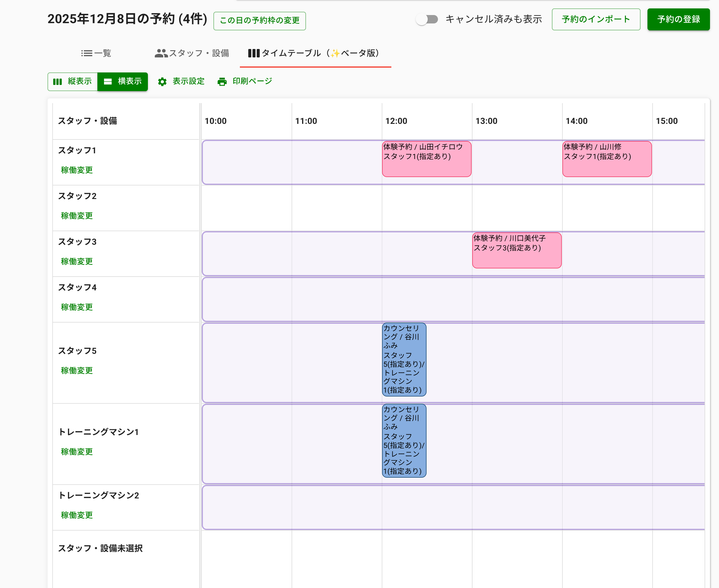The width and height of the screenshot is (719, 588).
Task: Click この日の予約枠の変更 button
Action: coord(259,21)
